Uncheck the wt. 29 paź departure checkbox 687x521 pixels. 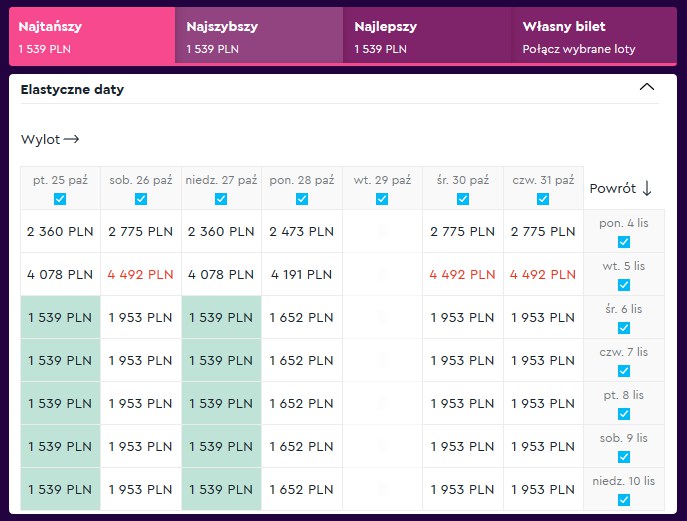(382, 199)
